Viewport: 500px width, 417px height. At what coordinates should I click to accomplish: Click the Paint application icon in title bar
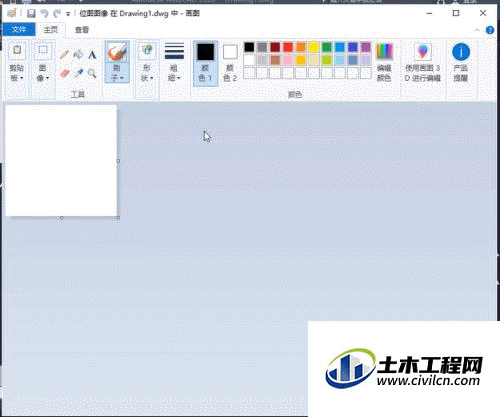[12, 13]
